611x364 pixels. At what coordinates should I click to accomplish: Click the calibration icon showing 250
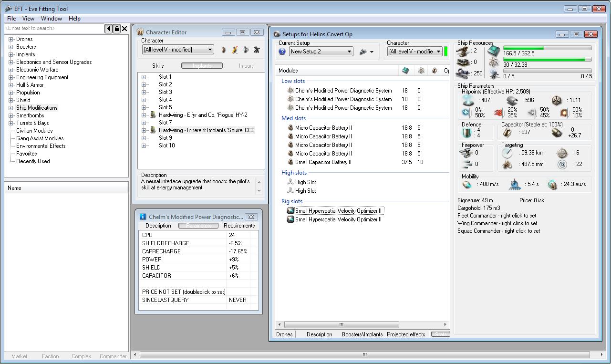[463, 73]
